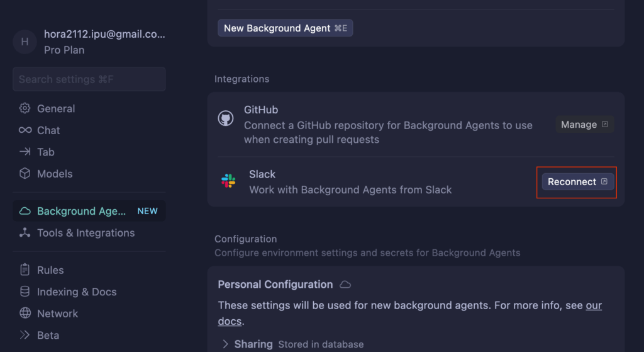Select the Network globe icon
The height and width of the screenshot is (352, 644).
[25, 314]
